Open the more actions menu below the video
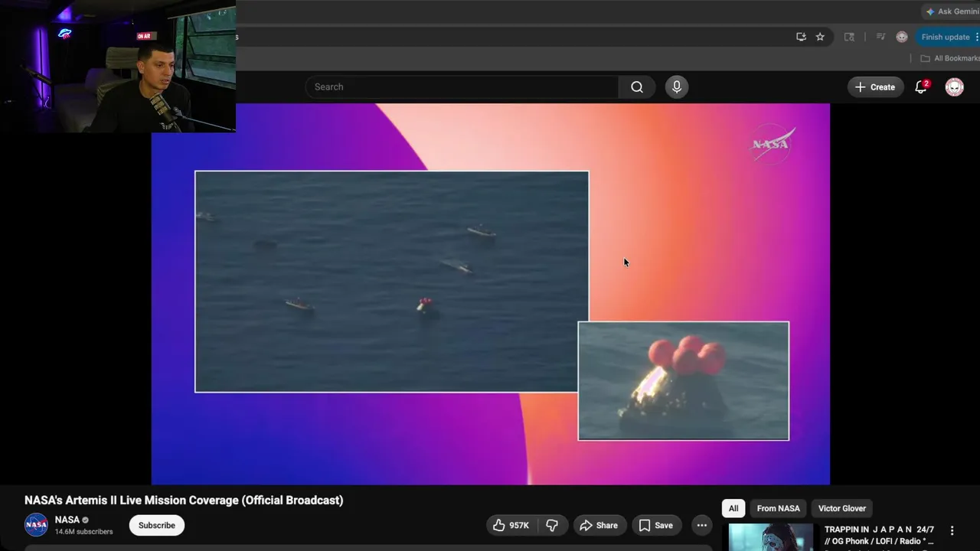980x551 pixels. click(701, 525)
